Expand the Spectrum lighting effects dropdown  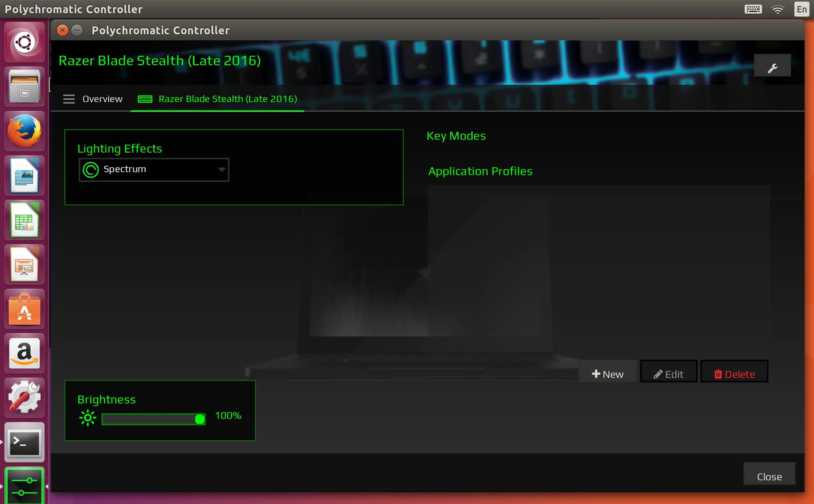coord(154,170)
